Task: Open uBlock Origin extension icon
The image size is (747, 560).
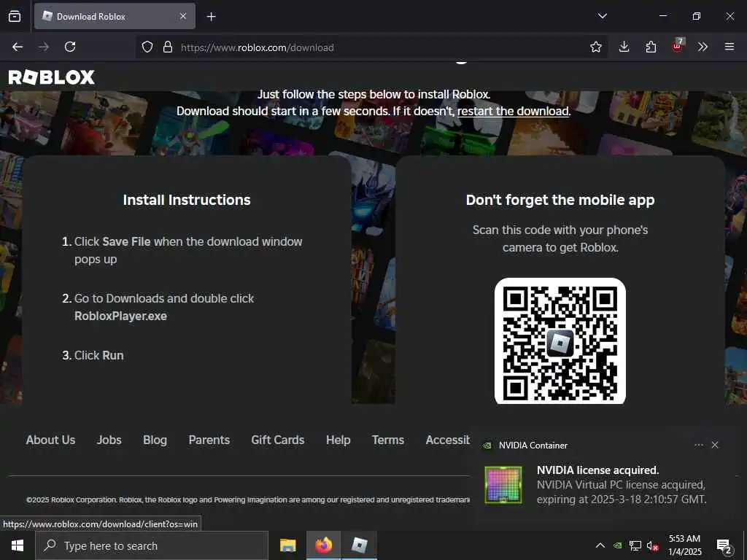Action: 678,46
